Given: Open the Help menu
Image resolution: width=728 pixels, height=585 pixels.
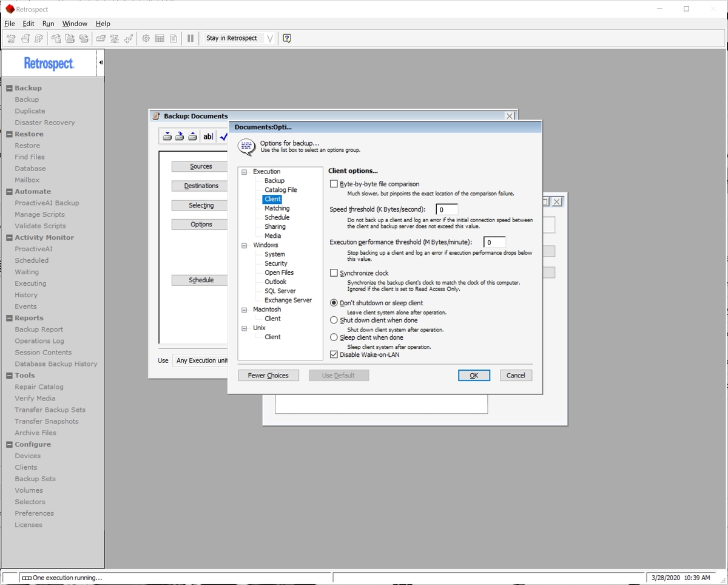Looking at the screenshot, I should pos(103,24).
